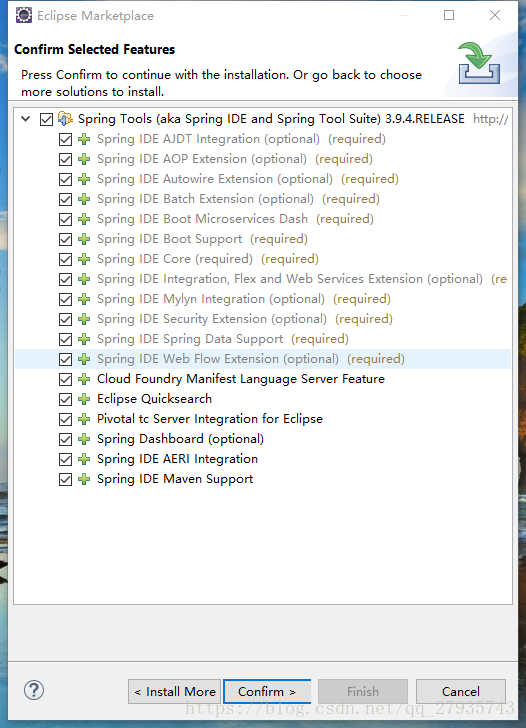Viewport: 526px width, 728px height.
Task: Toggle Spring IDE Batch Extension checkbox
Action: [65, 199]
